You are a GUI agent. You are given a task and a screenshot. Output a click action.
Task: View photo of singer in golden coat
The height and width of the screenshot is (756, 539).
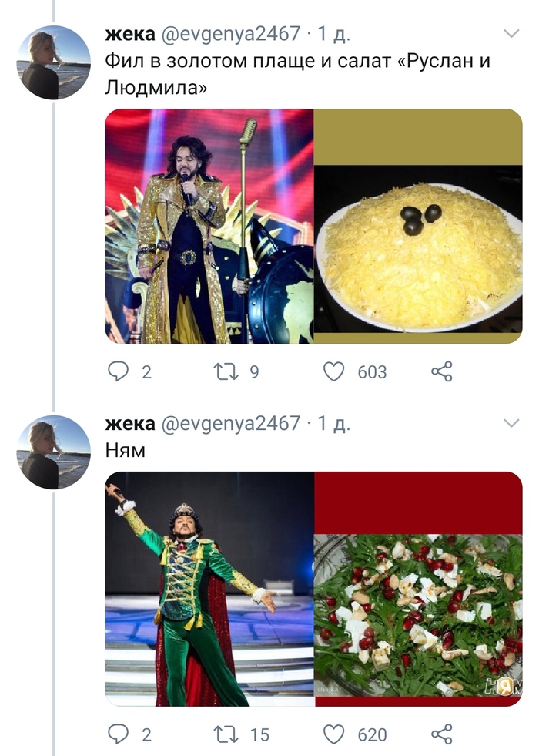coord(209,226)
